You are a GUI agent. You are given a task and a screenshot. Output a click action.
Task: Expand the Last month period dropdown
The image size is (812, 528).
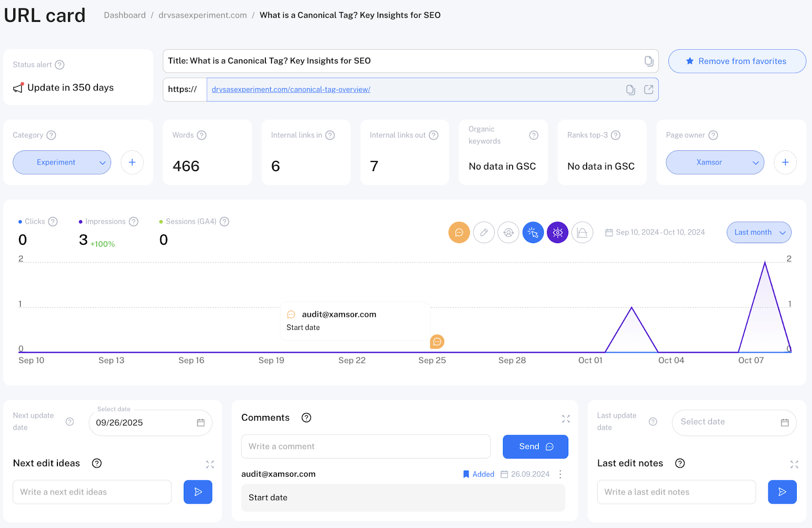coord(759,233)
